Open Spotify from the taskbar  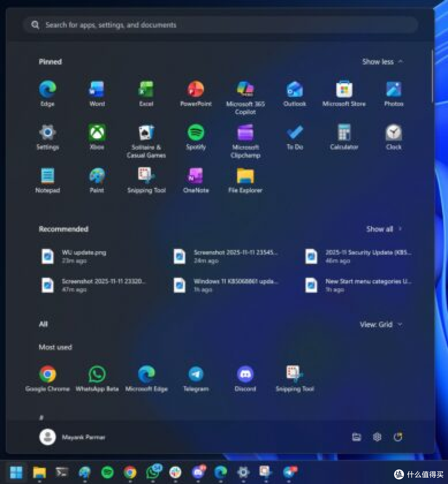pos(107,472)
